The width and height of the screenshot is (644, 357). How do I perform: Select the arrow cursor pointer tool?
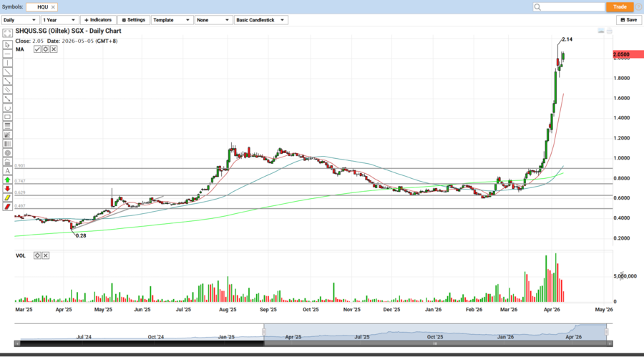(7, 44)
